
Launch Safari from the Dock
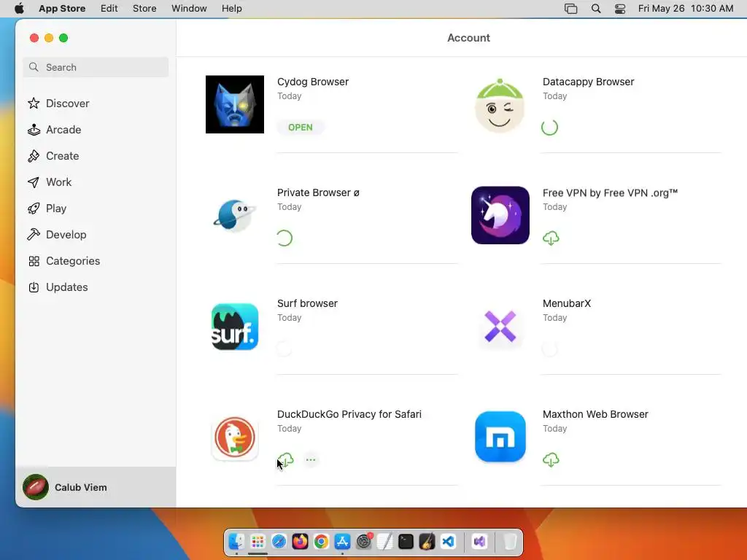pyautogui.click(x=279, y=542)
